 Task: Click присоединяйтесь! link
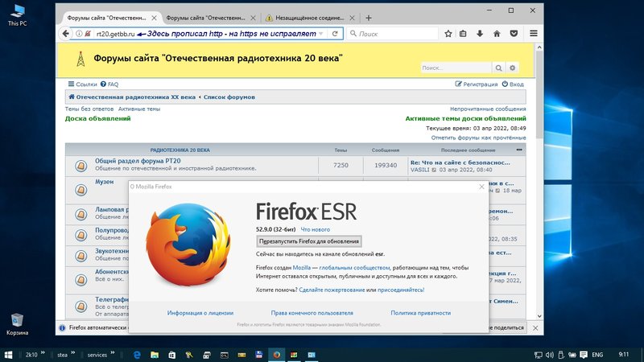pyautogui.click(x=401, y=290)
